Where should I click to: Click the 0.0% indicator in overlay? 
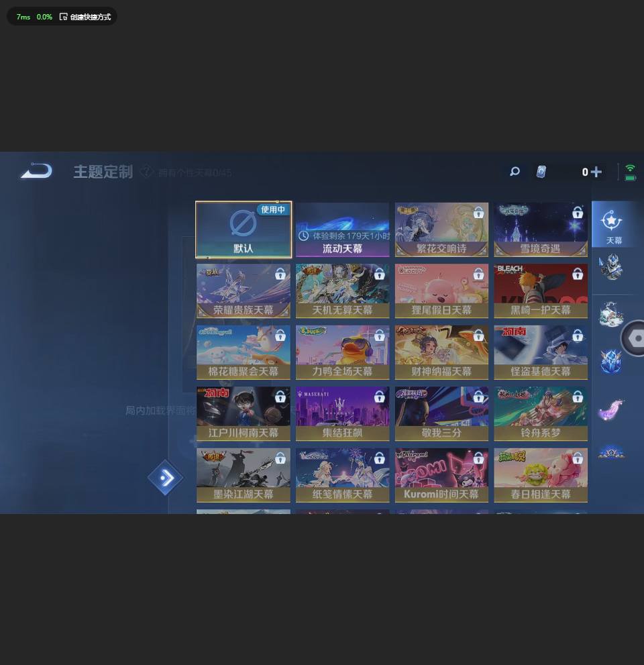point(44,17)
